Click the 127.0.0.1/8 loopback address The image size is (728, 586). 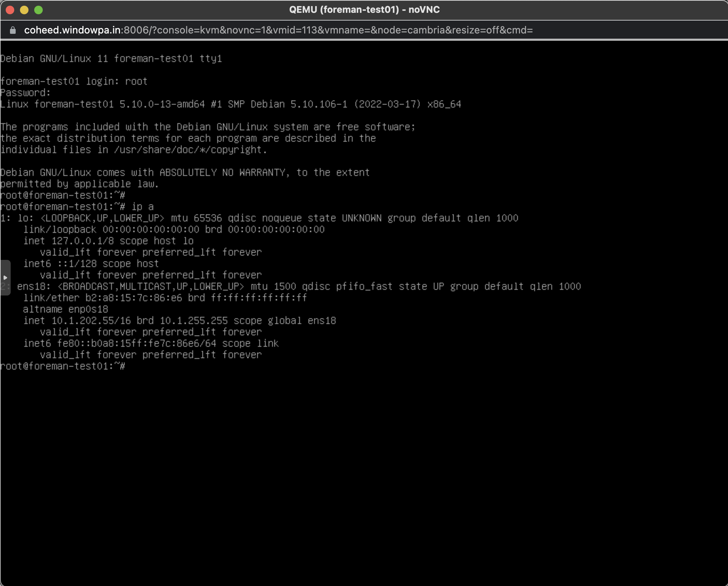pos(83,241)
